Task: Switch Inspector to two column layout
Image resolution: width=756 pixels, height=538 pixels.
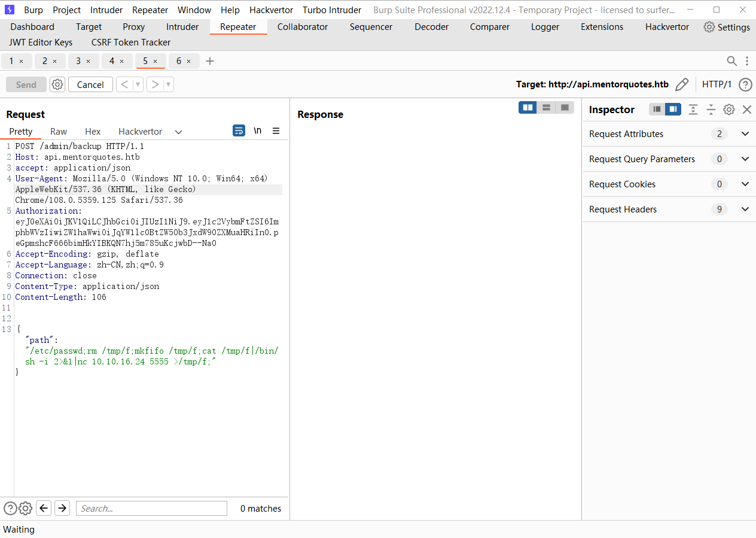Action: tap(673, 110)
